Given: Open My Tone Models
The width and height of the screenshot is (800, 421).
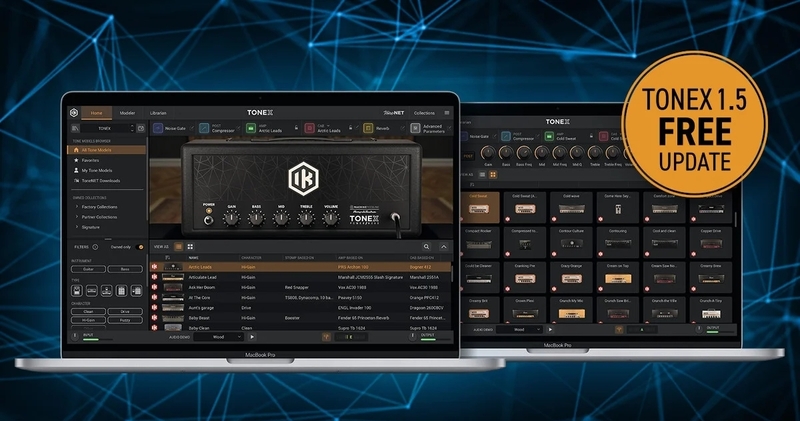Looking at the screenshot, I should click(96, 170).
